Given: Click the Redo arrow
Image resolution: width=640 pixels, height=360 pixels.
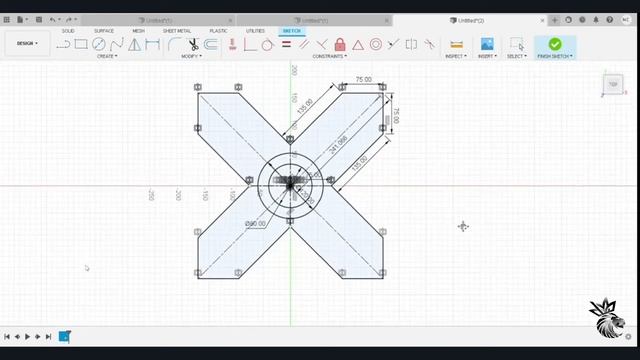Looking at the screenshot, I should click(69, 20).
